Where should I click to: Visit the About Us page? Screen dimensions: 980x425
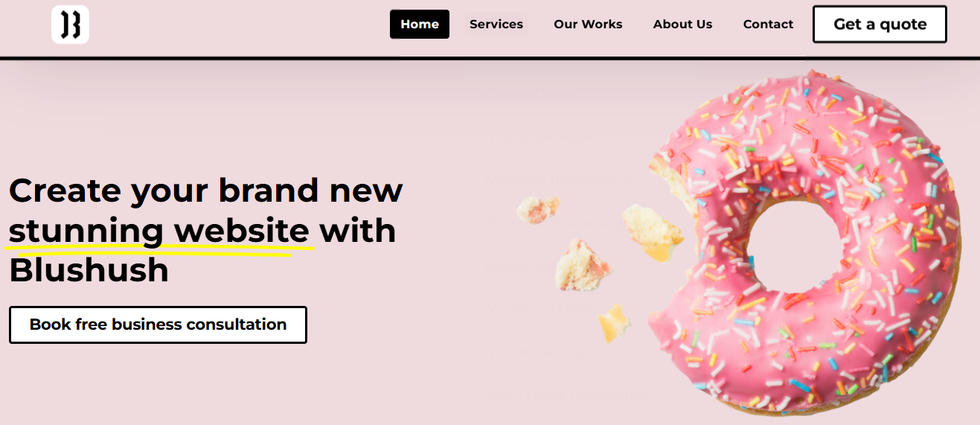[682, 25]
